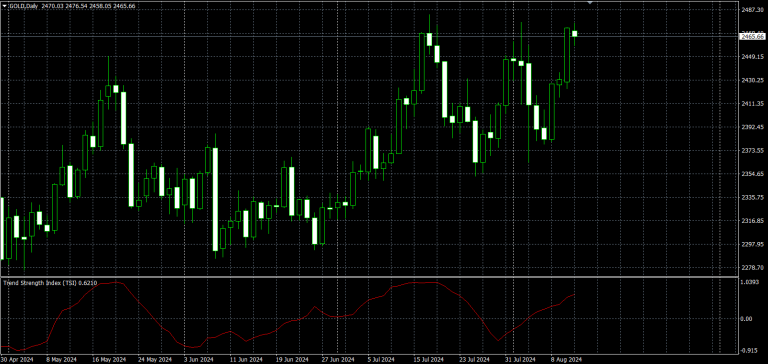Click the chart shift triangle marker at top
This screenshot has height=364, width=768.
(590, 2)
